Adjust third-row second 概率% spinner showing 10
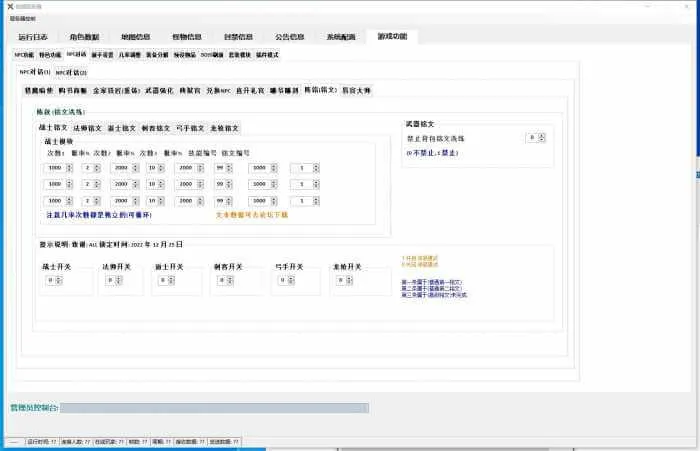This screenshot has width=700, height=451. 156,201
